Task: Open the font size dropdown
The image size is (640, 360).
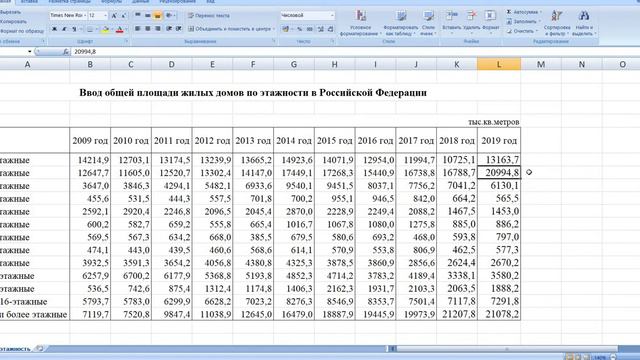Action: pyautogui.click(x=105, y=16)
